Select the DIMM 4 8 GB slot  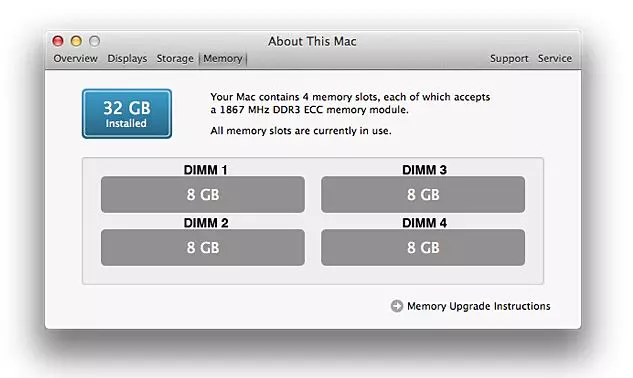423,248
